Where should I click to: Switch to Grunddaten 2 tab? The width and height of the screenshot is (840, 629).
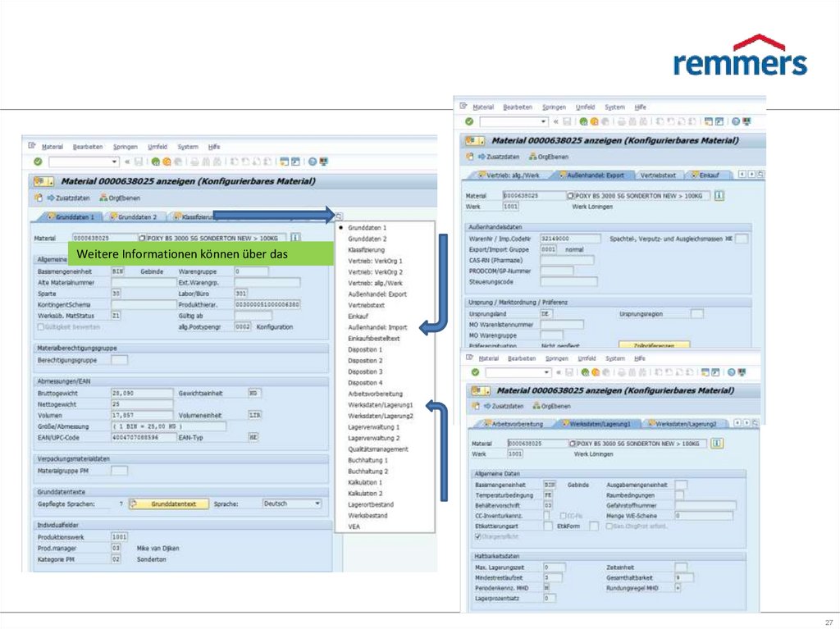133,217
